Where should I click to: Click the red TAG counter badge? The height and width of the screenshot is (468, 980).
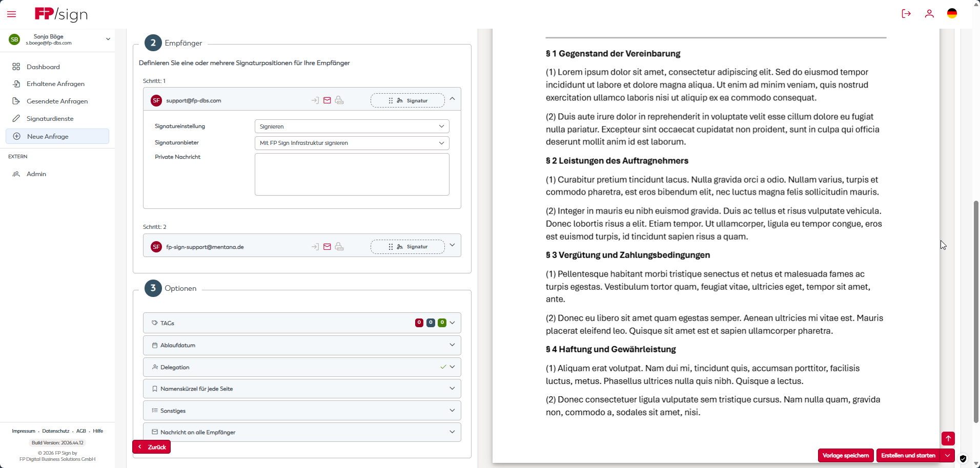tap(419, 323)
